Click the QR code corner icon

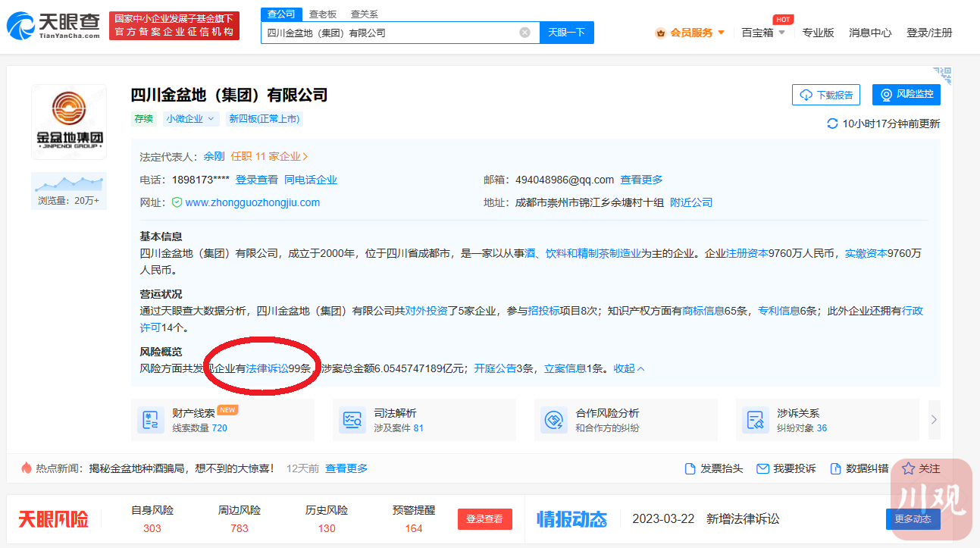942,75
